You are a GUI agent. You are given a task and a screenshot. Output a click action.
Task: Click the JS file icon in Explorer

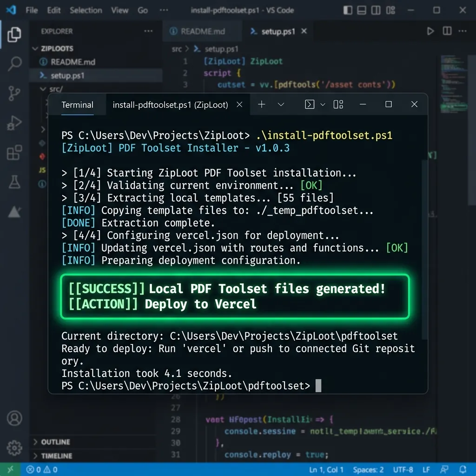pos(42,170)
